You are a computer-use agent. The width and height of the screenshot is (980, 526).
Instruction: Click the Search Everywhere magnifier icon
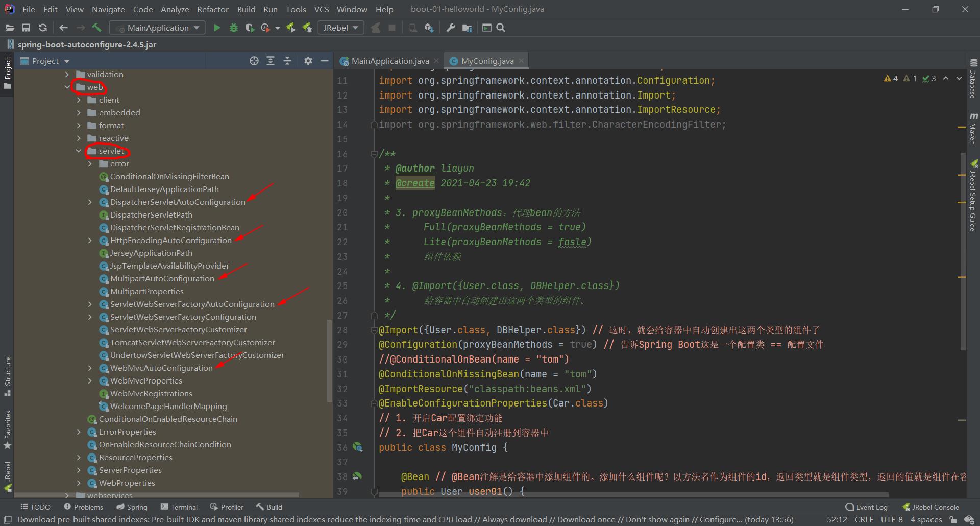[501, 28]
